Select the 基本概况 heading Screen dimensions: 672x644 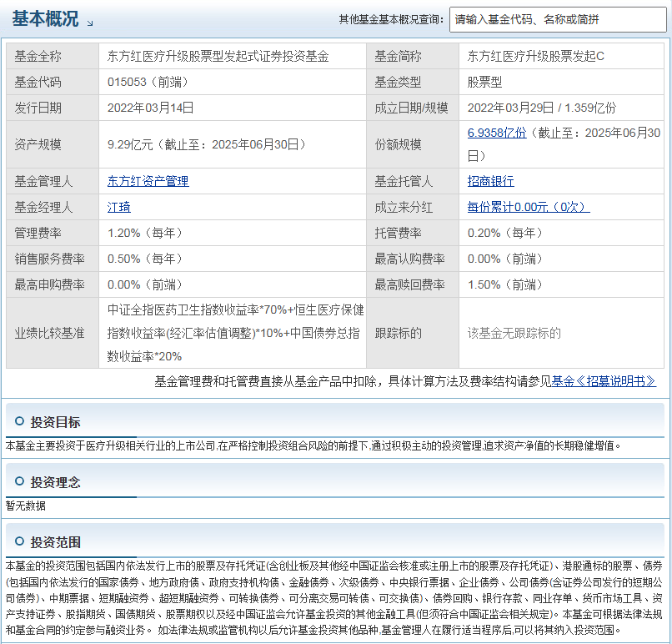pos(45,19)
